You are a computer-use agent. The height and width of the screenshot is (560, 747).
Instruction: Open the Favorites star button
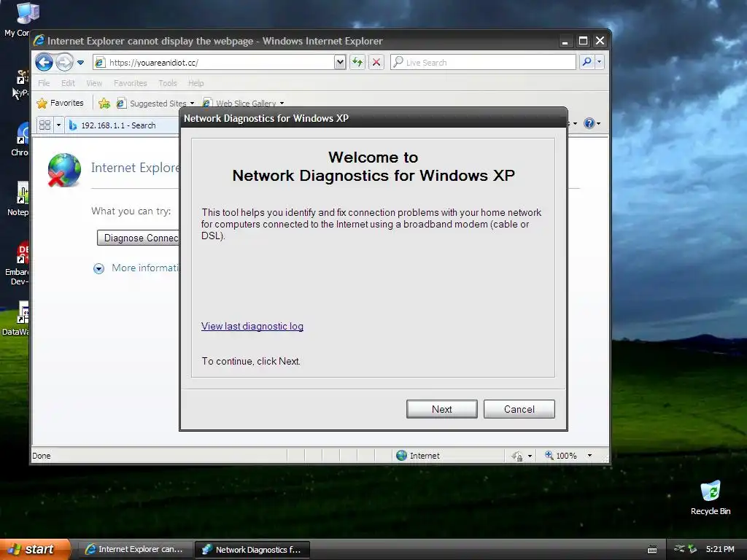coord(61,103)
